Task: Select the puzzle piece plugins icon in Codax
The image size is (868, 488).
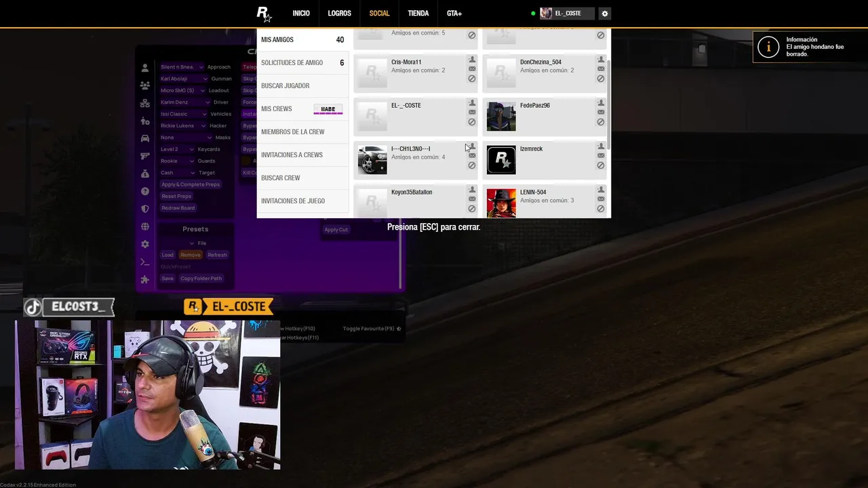Action: [145, 279]
